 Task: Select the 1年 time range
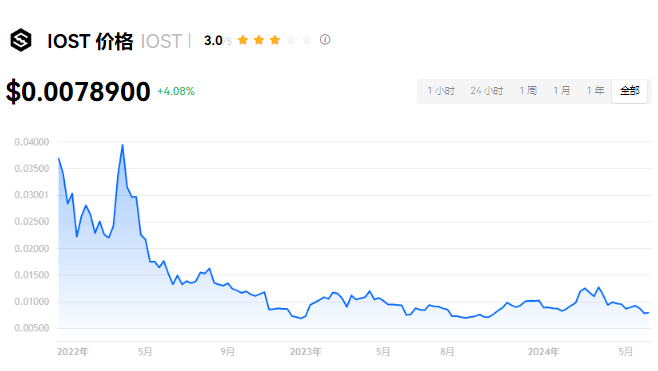[595, 91]
